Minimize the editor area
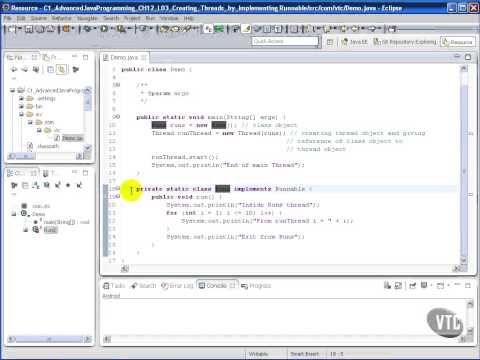 457,57
